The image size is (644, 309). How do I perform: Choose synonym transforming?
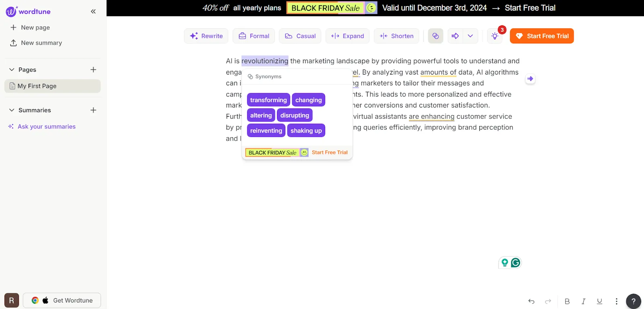click(268, 100)
